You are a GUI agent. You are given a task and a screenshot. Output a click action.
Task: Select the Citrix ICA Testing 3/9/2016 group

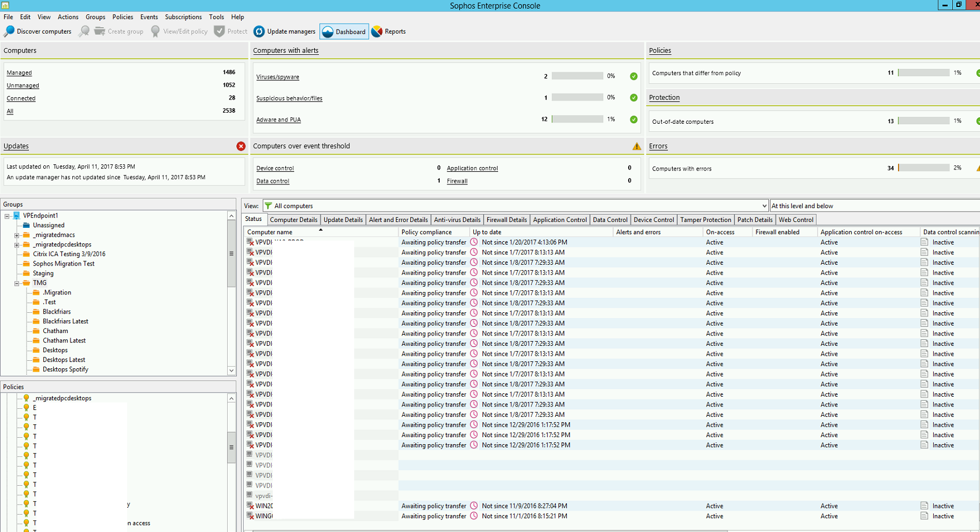tap(69, 254)
